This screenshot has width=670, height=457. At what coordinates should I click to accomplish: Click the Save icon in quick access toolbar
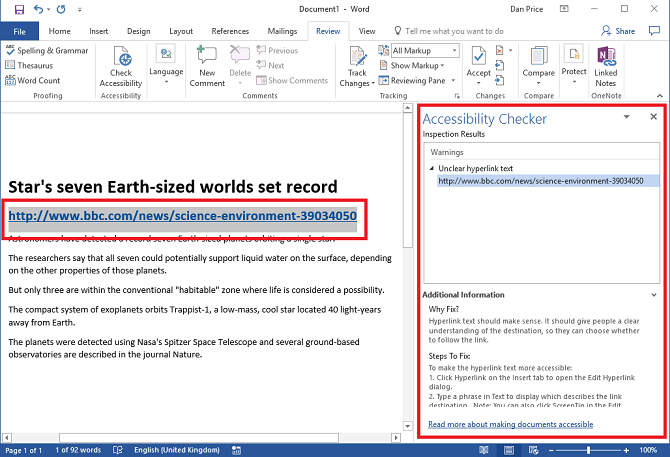click(19, 9)
